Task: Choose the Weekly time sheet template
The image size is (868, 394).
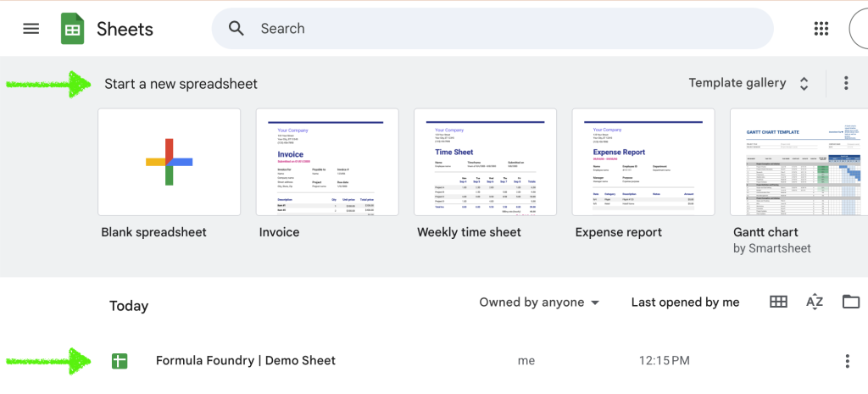Action: [x=485, y=162]
